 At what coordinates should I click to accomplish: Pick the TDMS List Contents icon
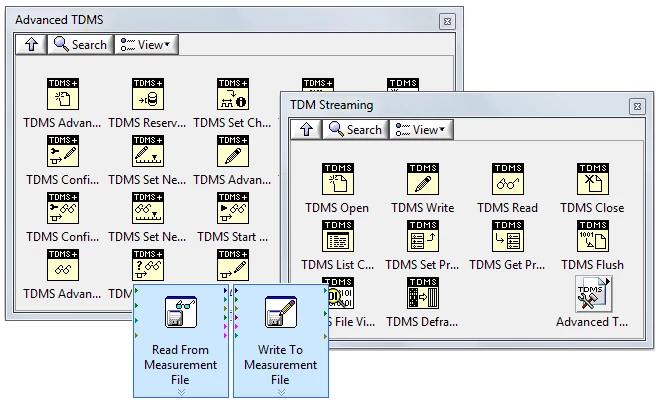coord(337,237)
